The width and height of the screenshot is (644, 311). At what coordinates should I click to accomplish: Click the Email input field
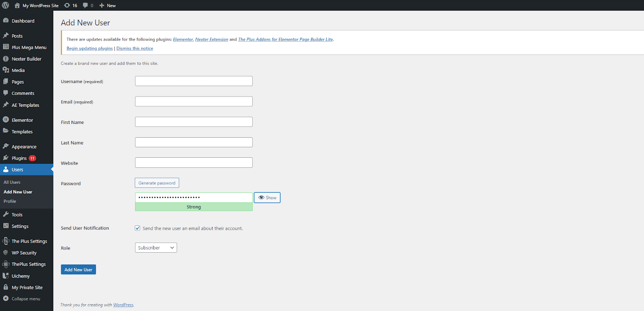pyautogui.click(x=194, y=101)
